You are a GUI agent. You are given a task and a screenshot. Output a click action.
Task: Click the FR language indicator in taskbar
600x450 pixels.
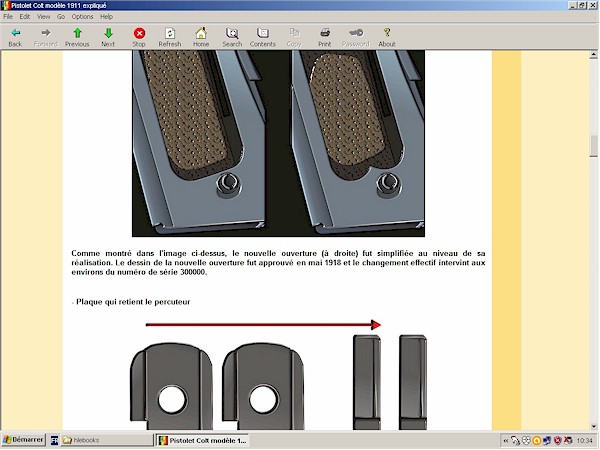[x=54, y=440]
